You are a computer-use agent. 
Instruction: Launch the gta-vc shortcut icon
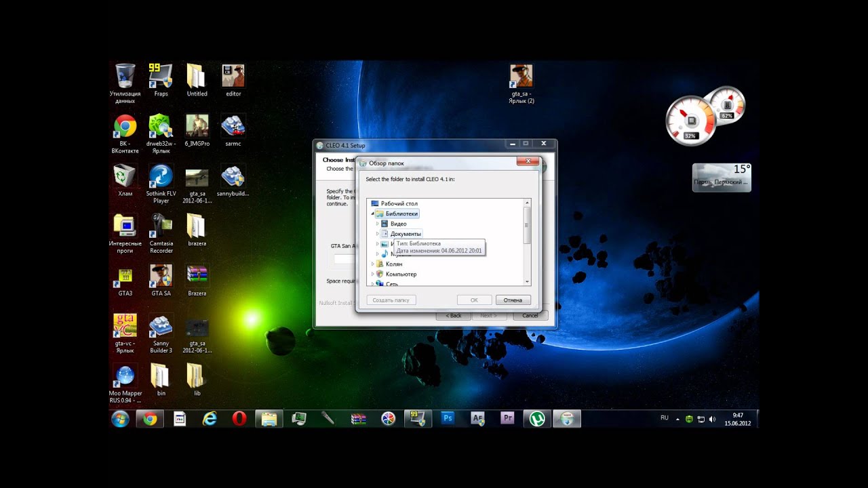[x=125, y=333]
